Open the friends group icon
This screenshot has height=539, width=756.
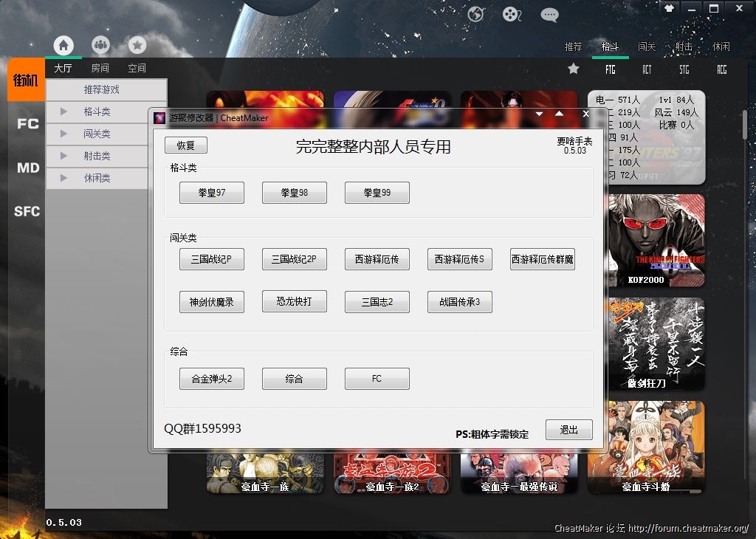(x=100, y=45)
